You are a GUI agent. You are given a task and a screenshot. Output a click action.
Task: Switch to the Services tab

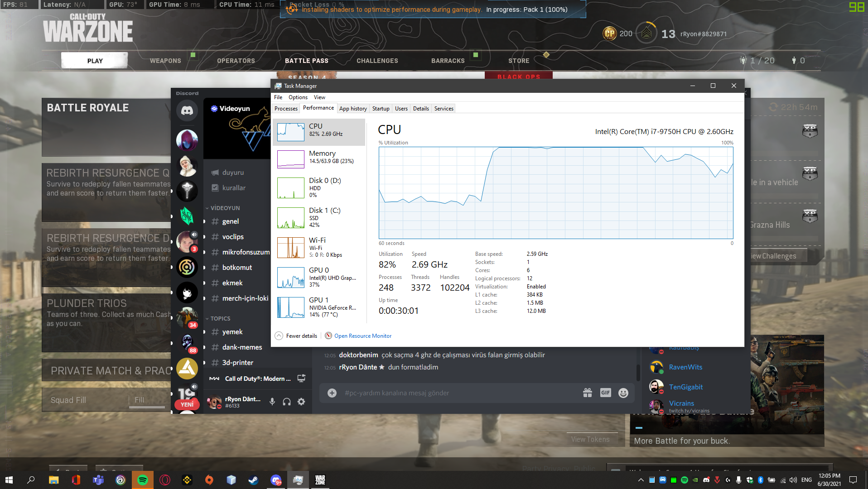coord(444,109)
